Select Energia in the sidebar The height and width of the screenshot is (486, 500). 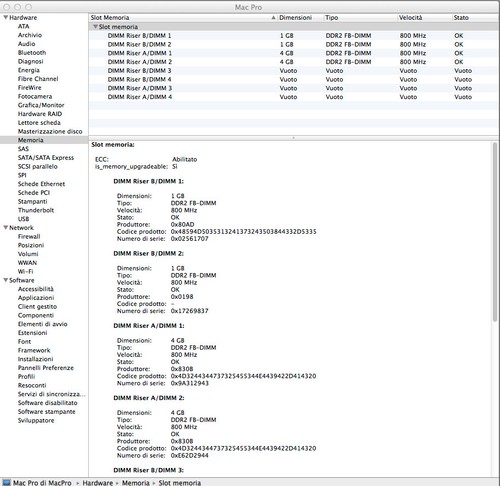coord(28,70)
